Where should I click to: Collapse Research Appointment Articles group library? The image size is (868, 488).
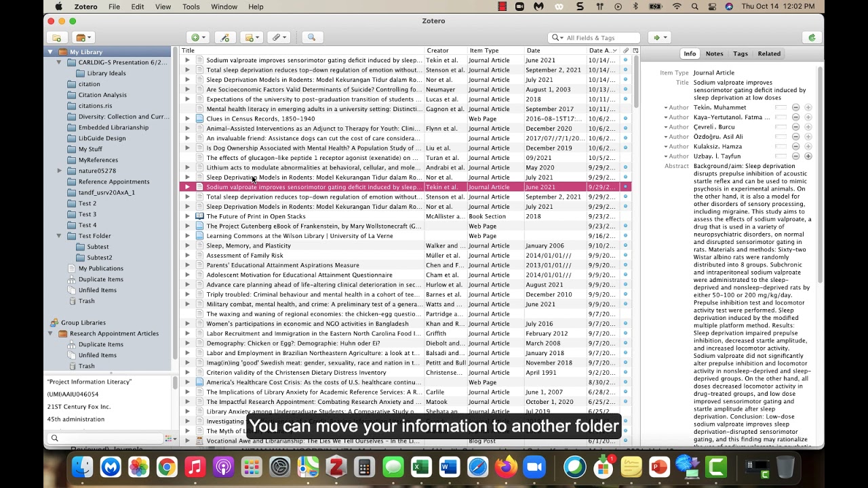click(x=50, y=333)
